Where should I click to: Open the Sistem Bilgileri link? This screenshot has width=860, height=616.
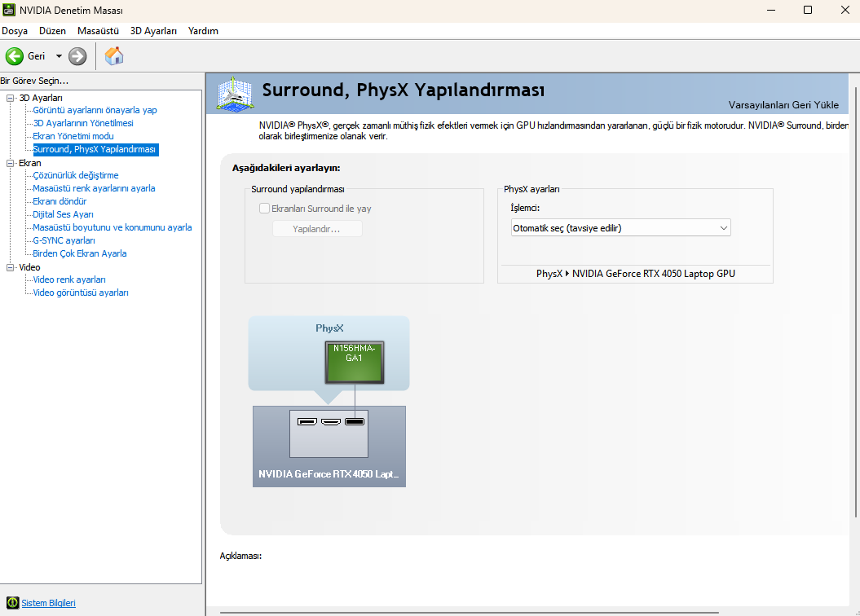(48, 603)
